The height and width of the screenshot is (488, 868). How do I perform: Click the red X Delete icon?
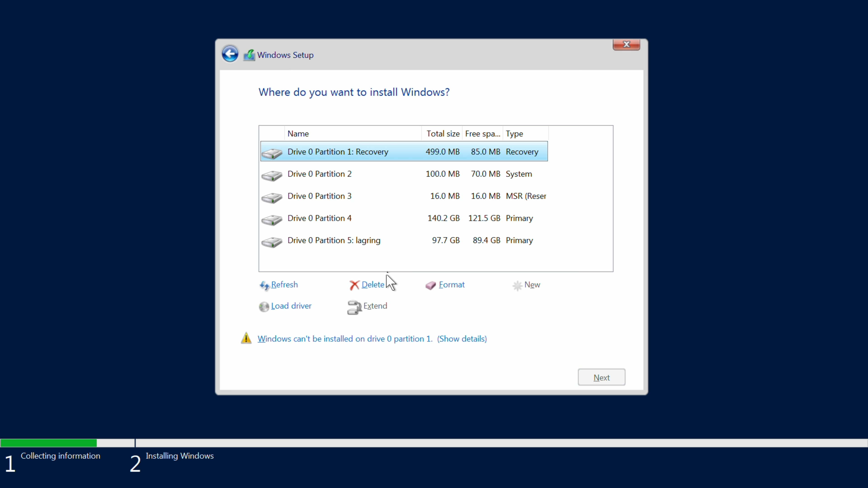354,285
